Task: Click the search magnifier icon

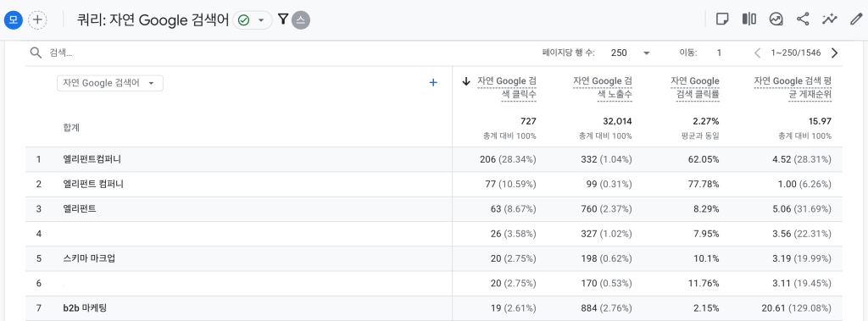Action: coord(36,53)
